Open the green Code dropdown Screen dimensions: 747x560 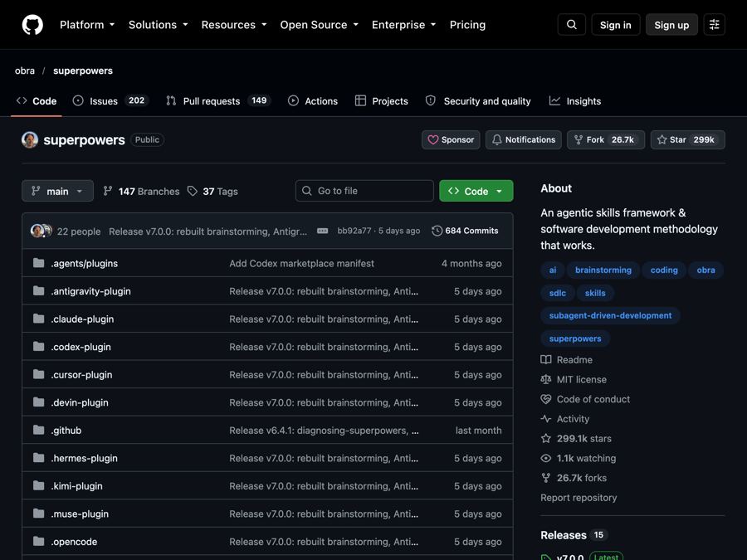tap(476, 191)
